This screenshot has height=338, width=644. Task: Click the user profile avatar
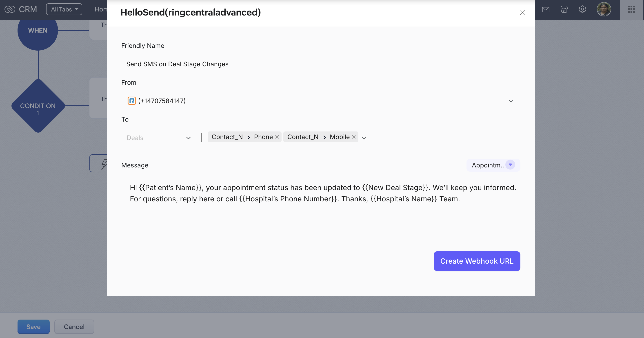604,9
